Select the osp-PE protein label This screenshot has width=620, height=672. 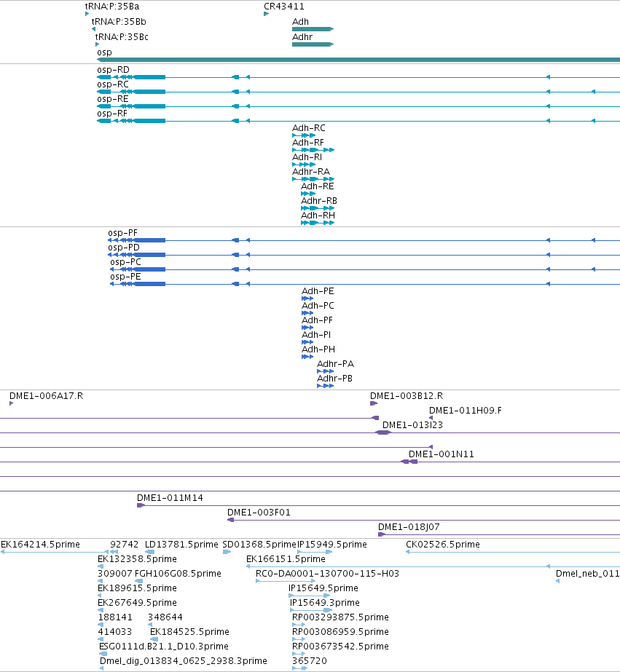click(125, 277)
